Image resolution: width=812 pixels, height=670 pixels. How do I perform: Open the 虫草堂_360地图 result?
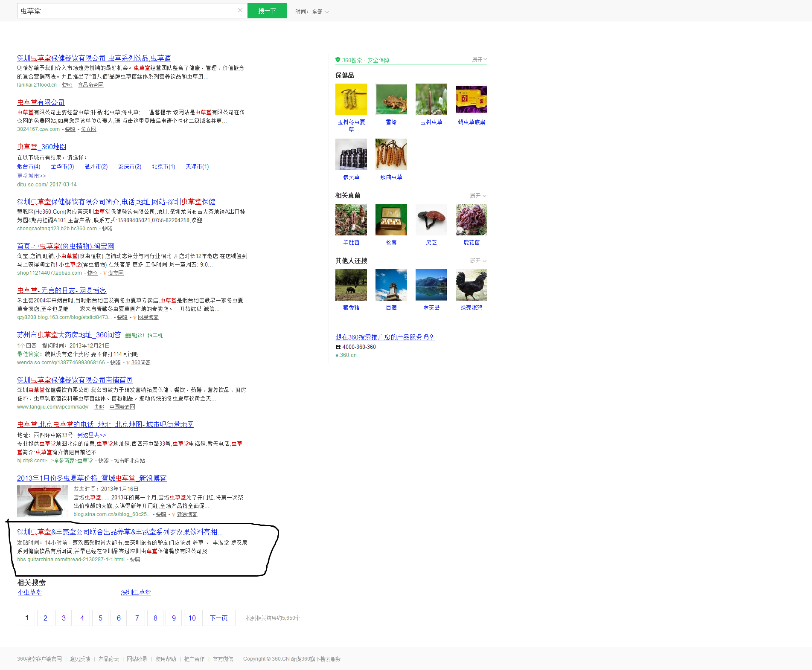click(42, 147)
